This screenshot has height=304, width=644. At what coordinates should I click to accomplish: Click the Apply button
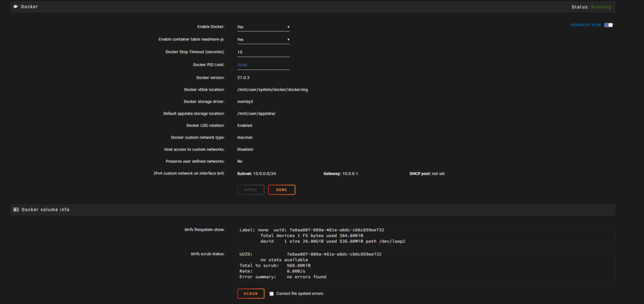[251, 190]
